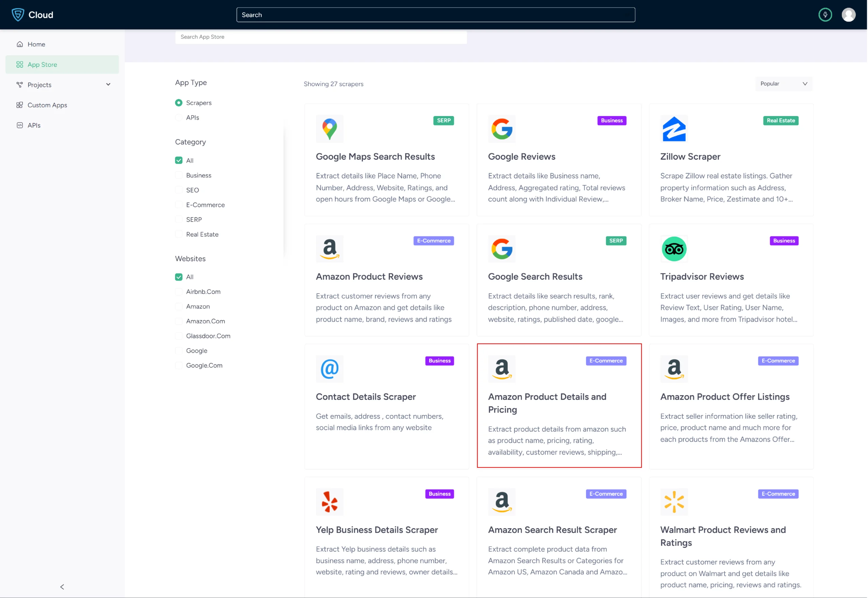Click the E-Commerce tag on Walmart card
This screenshot has height=598, width=868.
(x=778, y=494)
